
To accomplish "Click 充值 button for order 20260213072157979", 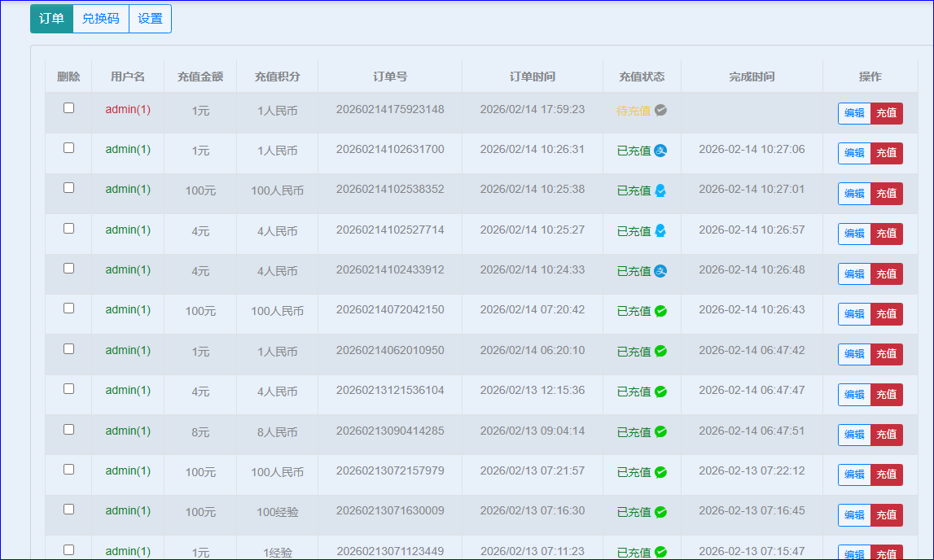I will [x=886, y=475].
